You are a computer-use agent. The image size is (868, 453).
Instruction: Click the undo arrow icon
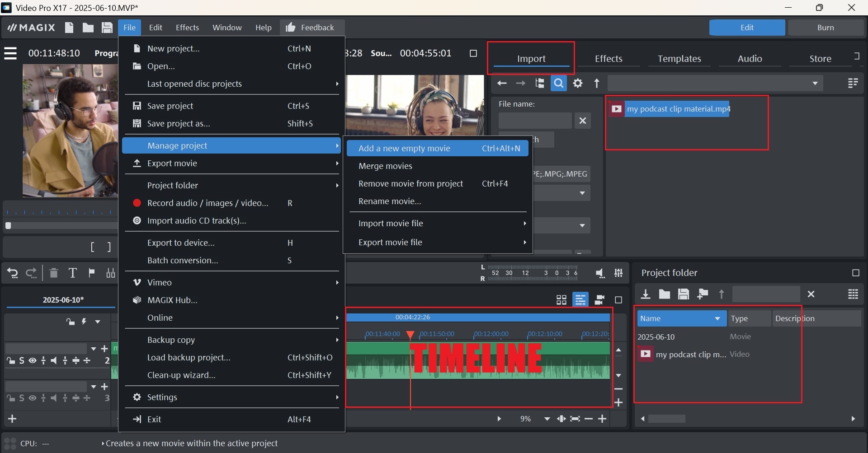pos(13,273)
